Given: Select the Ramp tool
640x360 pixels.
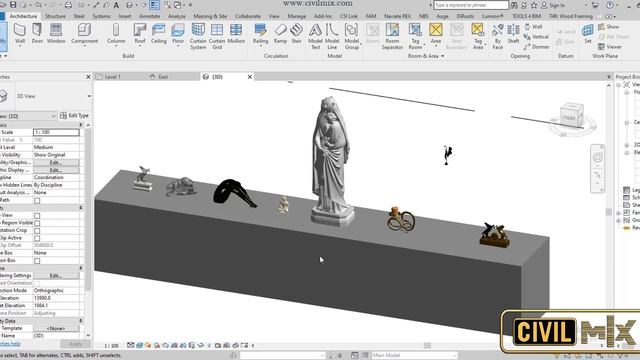Looking at the screenshot, I should click(280, 33).
